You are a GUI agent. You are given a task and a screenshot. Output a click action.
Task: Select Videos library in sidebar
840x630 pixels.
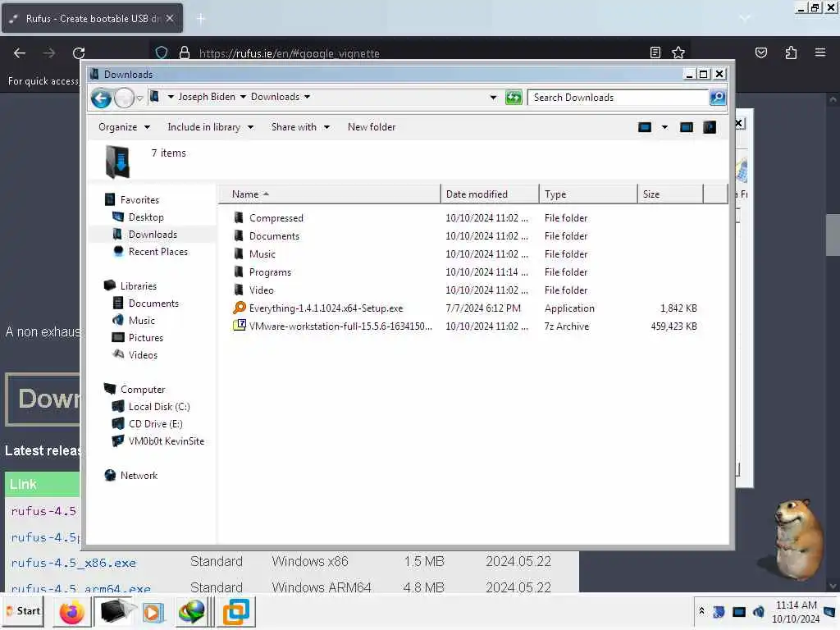pos(135,354)
